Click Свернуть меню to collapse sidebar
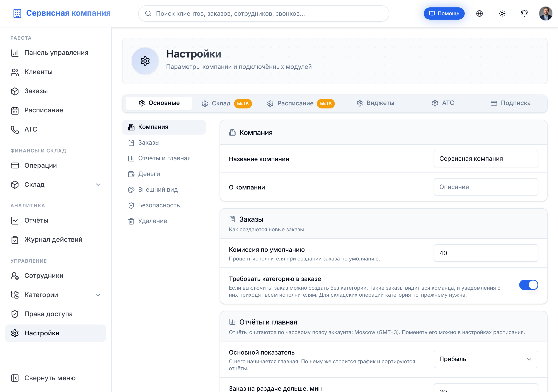Image resolution: width=558 pixels, height=392 pixels. point(56,378)
